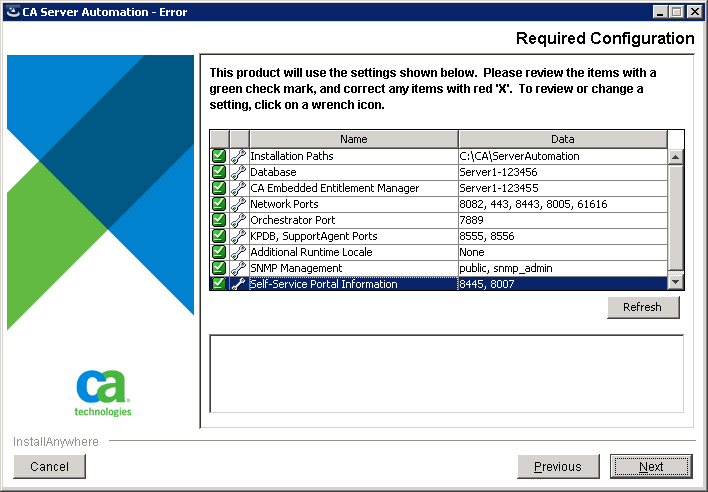Click the Data column header
The image size is (708, 492).
point(562,139)
